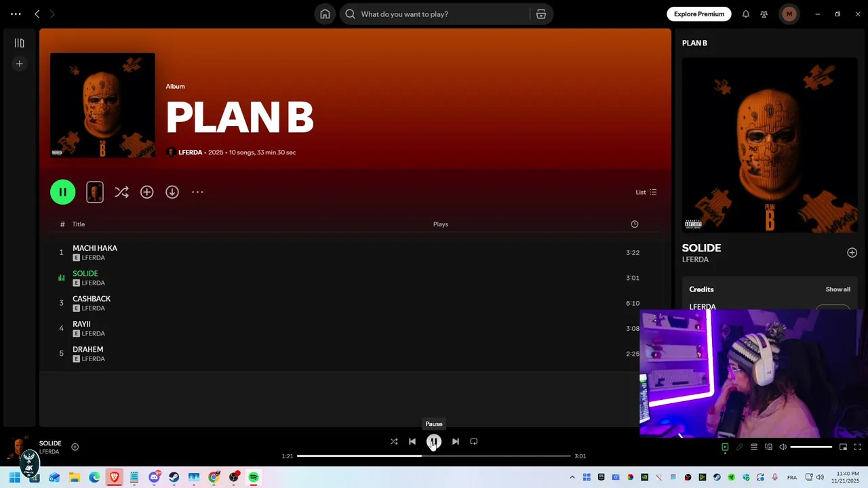Skip to next track
Image resolution: width=868 pixels, height=488 pixels.
pos(456,441)
